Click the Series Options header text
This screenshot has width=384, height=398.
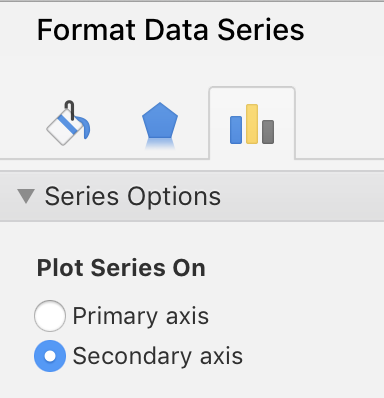pos(133,196)
